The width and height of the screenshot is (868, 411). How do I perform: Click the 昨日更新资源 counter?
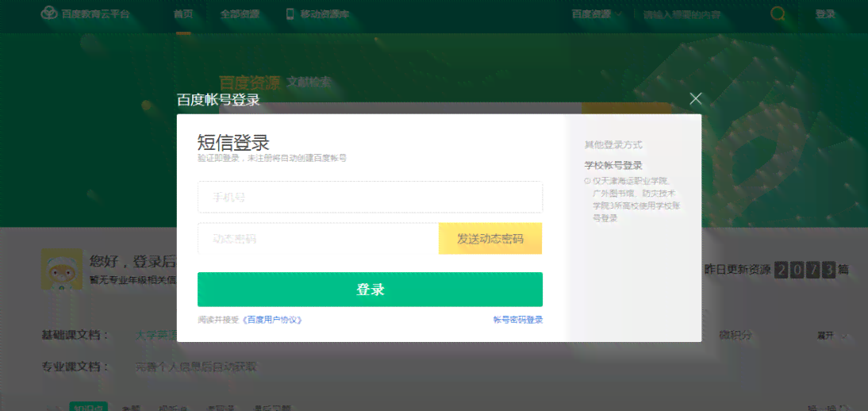pos(776,270)
